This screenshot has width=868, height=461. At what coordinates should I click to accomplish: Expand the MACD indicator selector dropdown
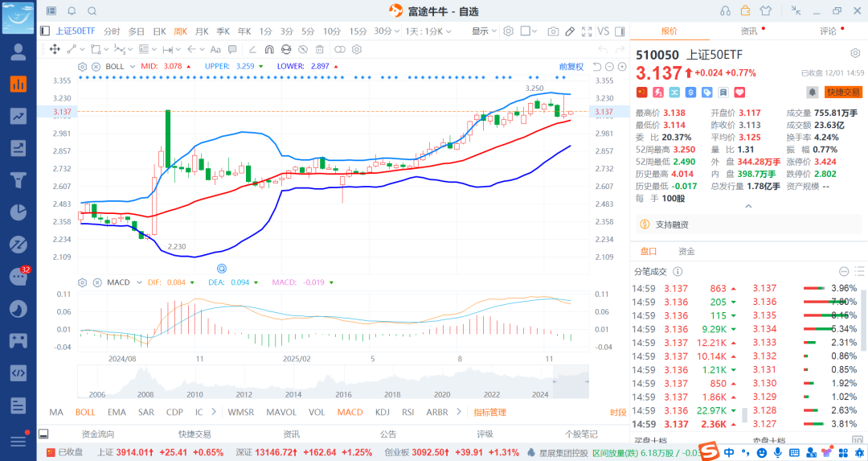(139, 282)
